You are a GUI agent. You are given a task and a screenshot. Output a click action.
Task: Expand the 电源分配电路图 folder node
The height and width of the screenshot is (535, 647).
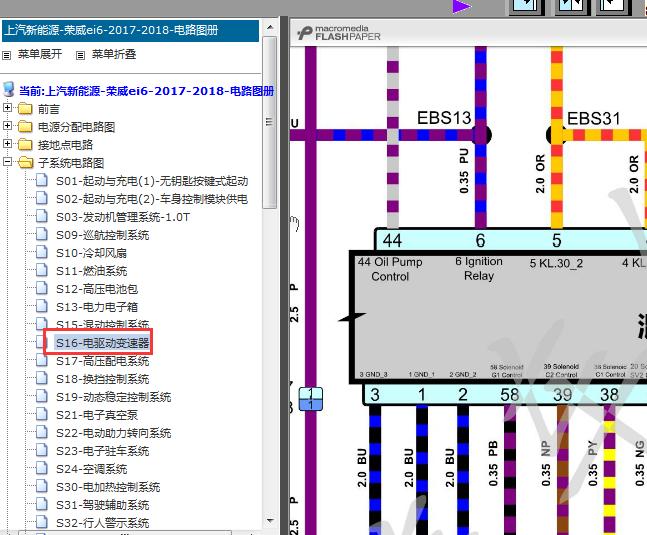tap(7, 126)
